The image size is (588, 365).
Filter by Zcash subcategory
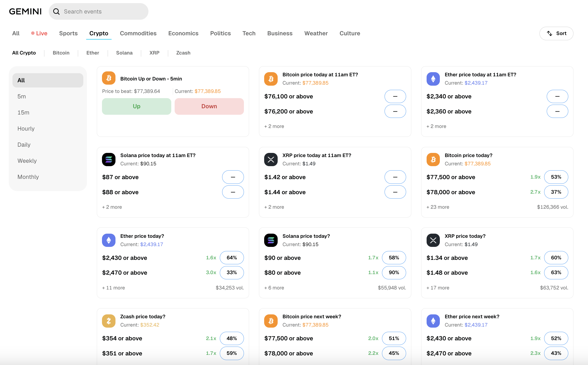pyautogui.click(x=183, y=53)
